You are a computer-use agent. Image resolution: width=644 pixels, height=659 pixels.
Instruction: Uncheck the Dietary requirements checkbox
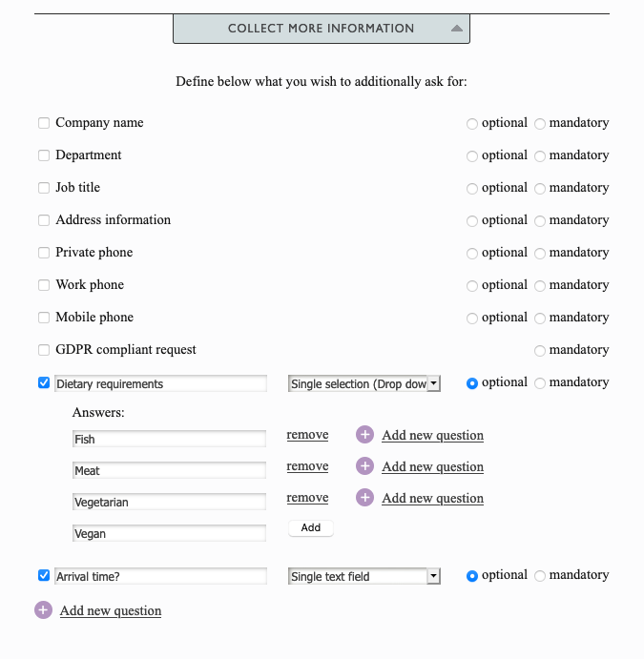[x=44, y=383]
